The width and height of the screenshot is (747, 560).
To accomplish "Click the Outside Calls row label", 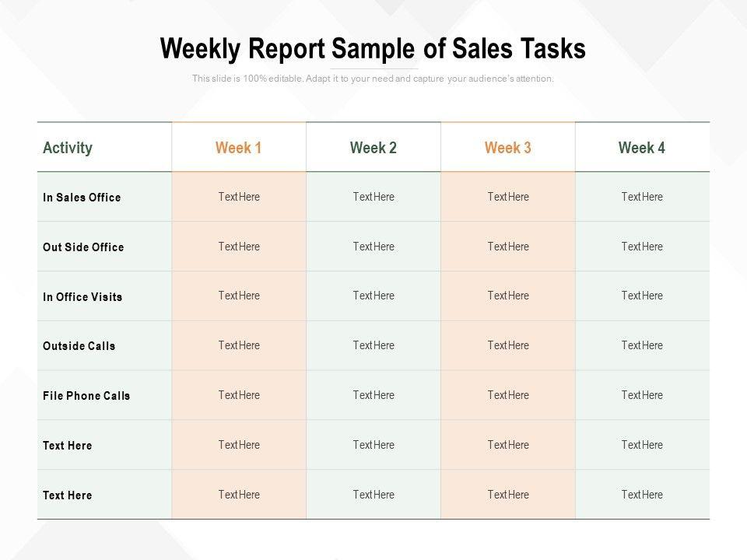I will pyautogui.click(x=79, y=346).
